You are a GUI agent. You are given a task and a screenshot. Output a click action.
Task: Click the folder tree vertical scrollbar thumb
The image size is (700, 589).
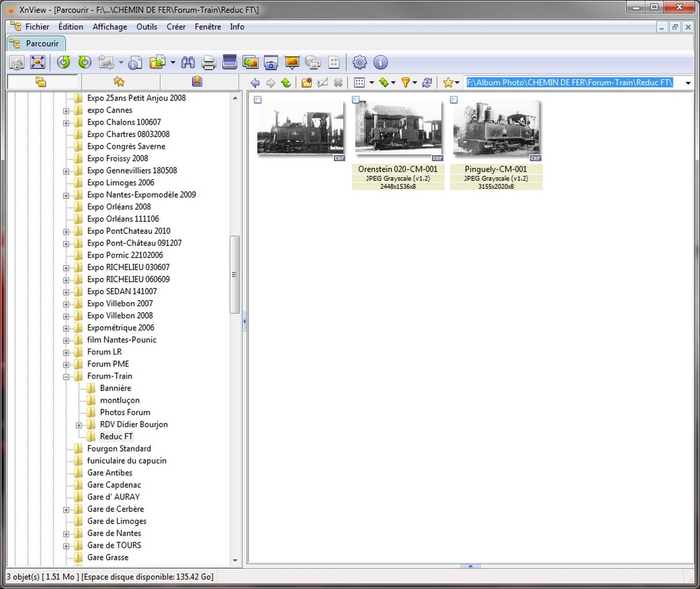(x=235, y=274)
